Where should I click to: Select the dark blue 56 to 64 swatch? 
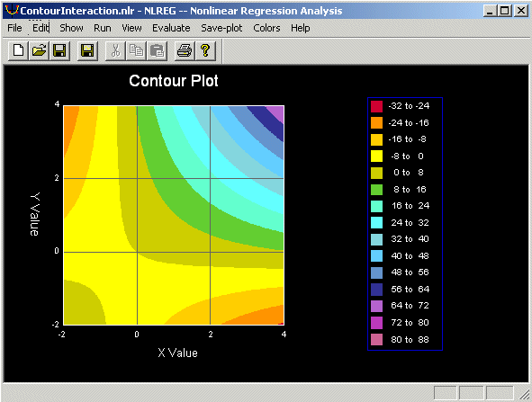(376, 289)
